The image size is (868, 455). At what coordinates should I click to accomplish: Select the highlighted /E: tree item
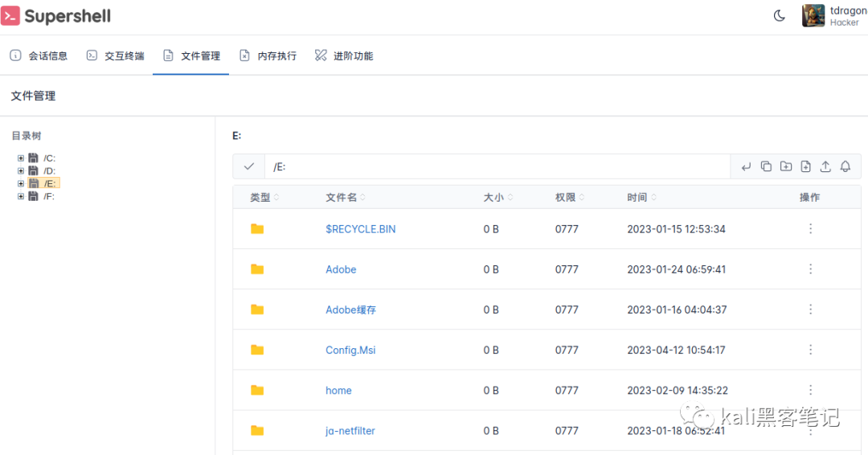43,183
